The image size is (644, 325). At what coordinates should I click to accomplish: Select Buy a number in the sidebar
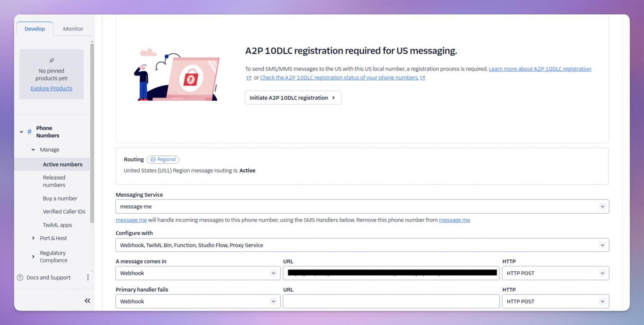click(x=60, y=198)
